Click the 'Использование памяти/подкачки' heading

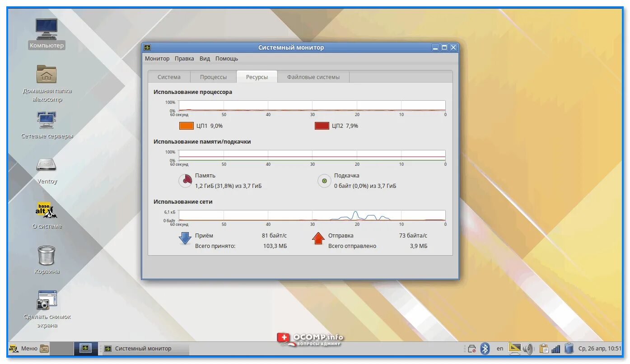point(202,142)
